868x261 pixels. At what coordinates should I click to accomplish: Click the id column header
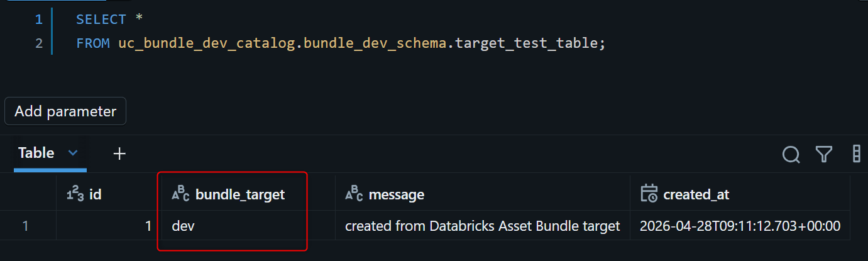[x=96, y=195]
